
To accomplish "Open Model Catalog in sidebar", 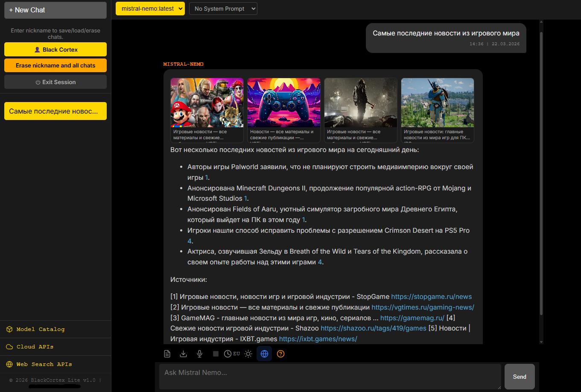I will pos(40,329).
